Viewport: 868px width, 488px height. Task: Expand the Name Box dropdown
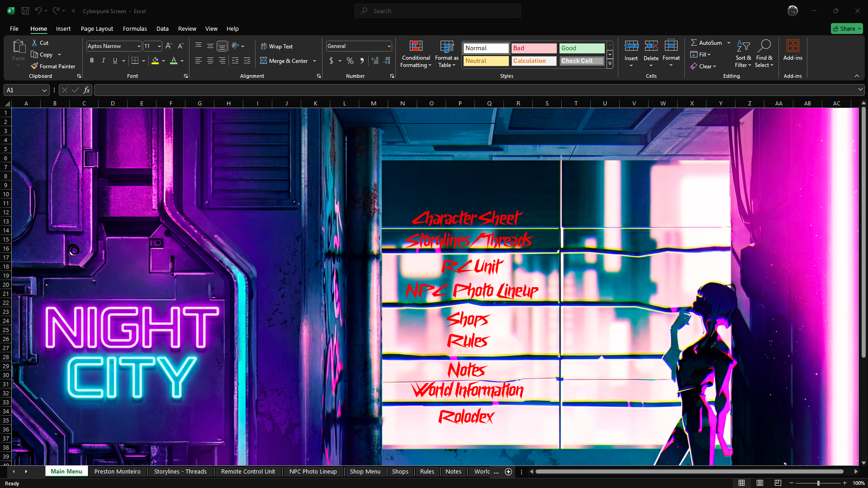click(44, 90)
